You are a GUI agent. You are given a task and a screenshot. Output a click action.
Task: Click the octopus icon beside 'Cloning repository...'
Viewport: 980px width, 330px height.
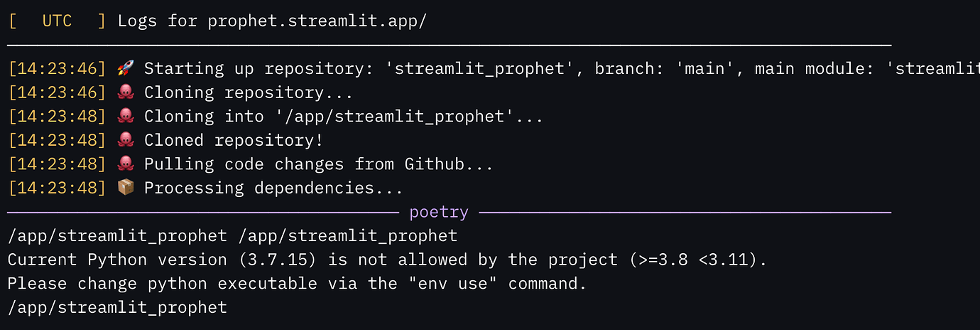click(x=125, y=92)
